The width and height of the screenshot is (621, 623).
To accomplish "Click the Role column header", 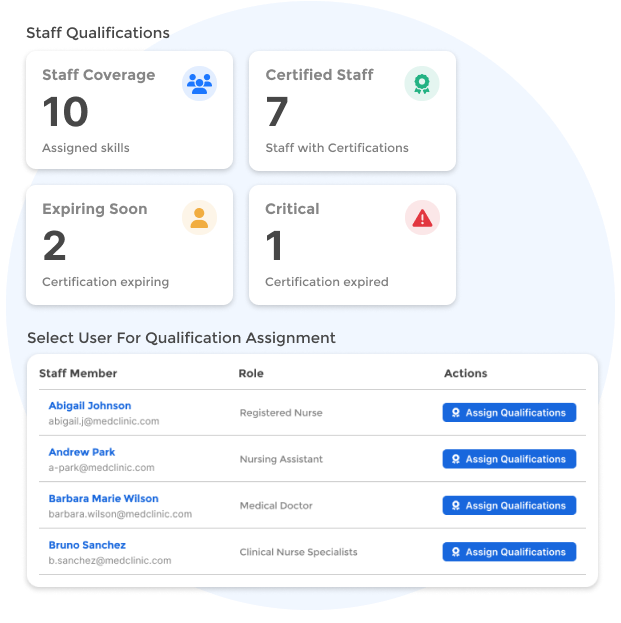I will pyautogui.click(x=251, y=373).
